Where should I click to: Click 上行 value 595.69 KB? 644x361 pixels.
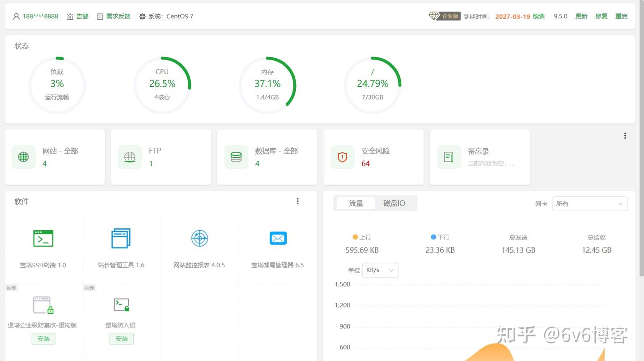pyautogui.click(x=362, y=250)
